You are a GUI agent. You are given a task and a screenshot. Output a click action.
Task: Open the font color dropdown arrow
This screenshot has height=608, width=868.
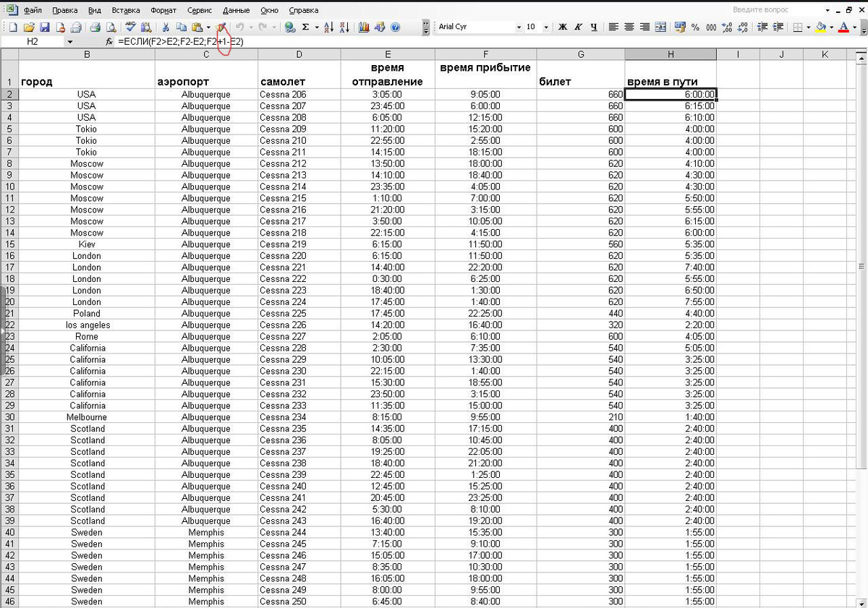point(854,27)
